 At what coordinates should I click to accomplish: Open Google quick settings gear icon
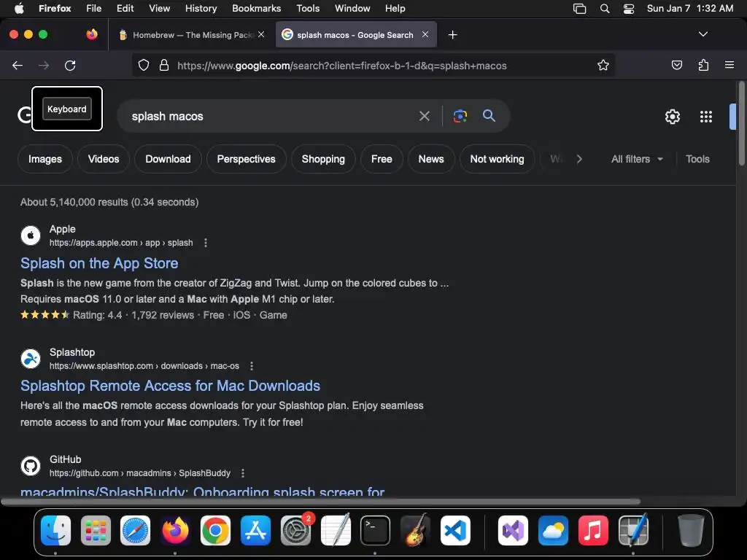tap(672, 117)
